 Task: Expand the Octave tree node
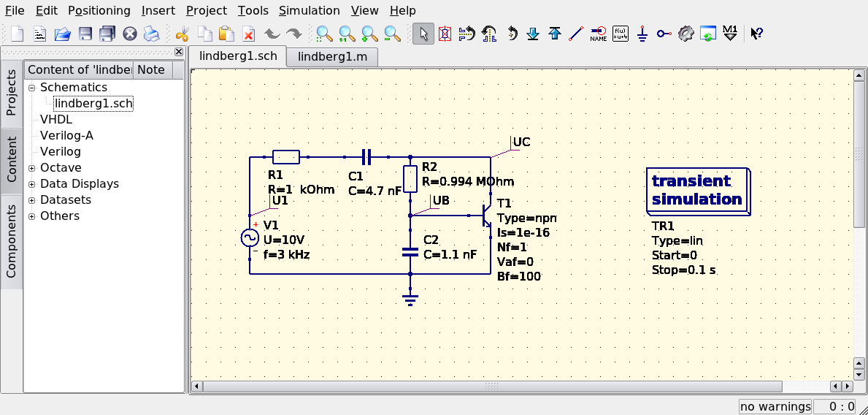(x=32, y=168)
